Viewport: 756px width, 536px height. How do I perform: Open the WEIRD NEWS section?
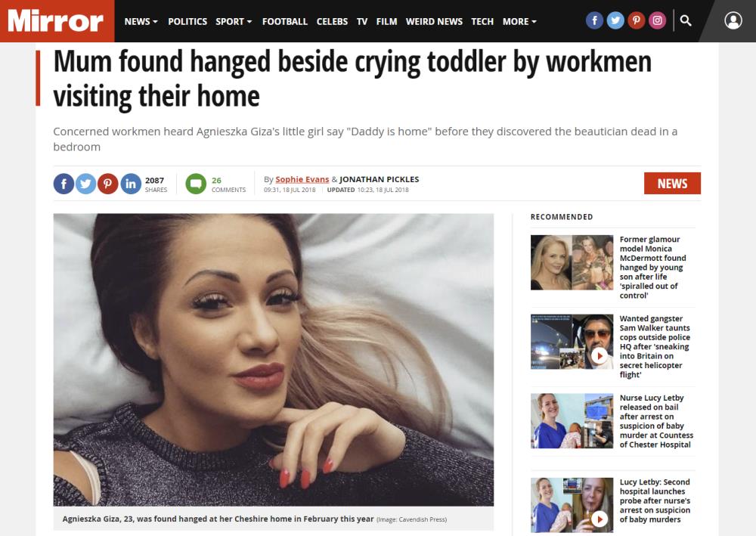click(x=434, y=22)
